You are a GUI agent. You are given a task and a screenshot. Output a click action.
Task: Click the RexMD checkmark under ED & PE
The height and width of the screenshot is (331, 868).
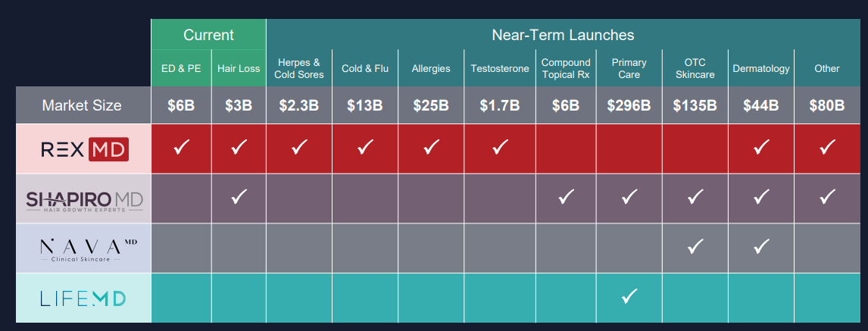[x=181, y=148]
